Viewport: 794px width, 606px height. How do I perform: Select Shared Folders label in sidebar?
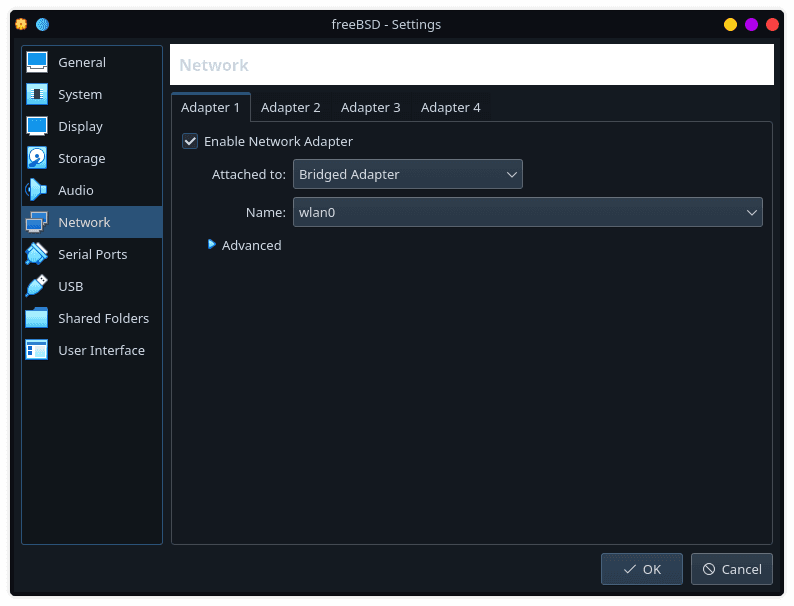[x=103, y=318]
